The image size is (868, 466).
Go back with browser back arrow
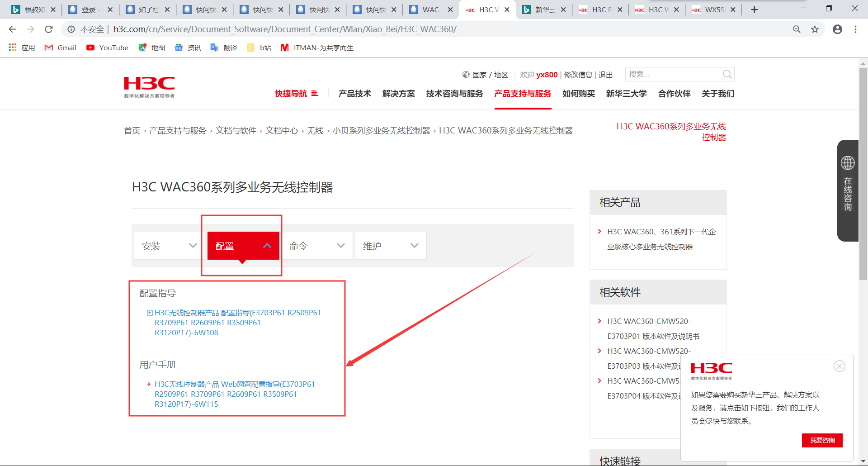[12, 29]
